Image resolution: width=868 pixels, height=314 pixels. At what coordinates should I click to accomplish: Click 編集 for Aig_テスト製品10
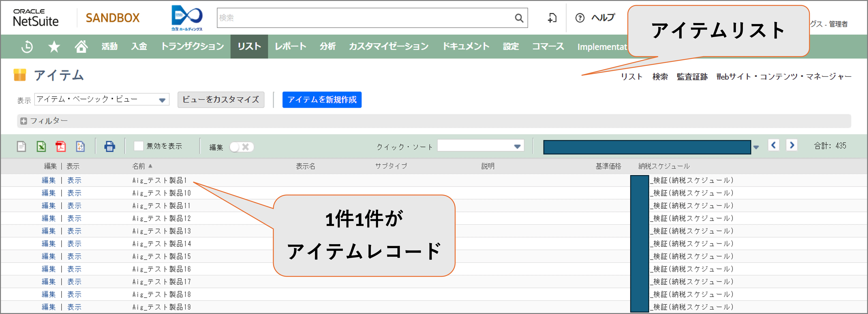(x=49, y=193)
